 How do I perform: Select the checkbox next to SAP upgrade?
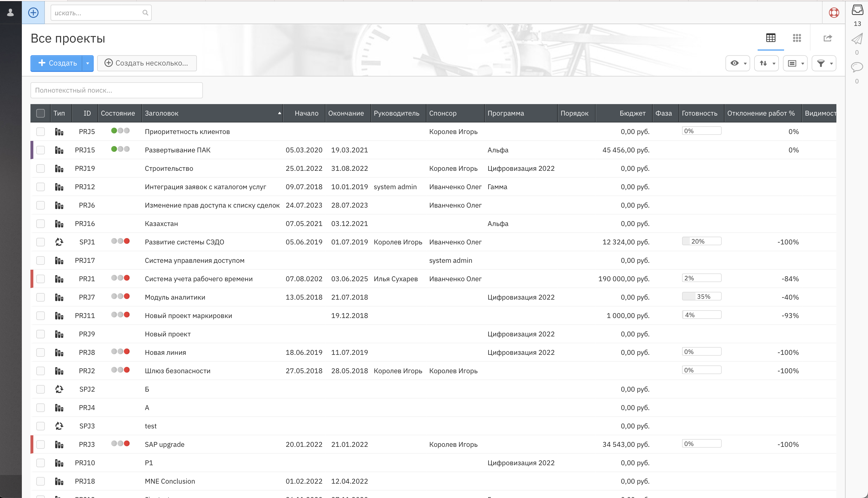(40, 445)
